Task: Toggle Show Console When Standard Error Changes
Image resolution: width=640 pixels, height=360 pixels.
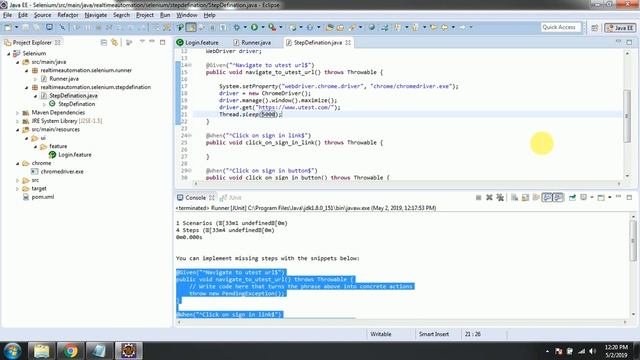Action: click(558, 198)
